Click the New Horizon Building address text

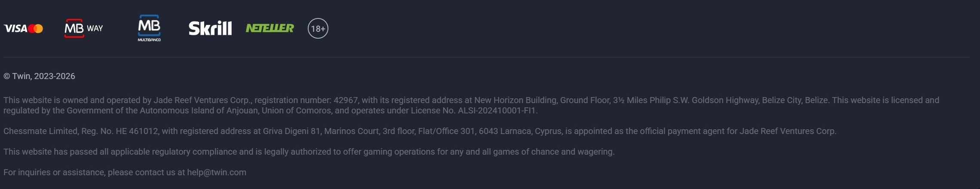(515, 100)
